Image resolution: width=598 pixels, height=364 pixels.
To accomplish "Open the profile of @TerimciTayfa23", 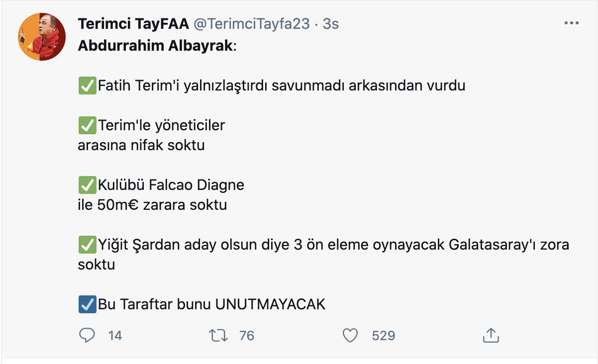I will [x=246, y=23].
